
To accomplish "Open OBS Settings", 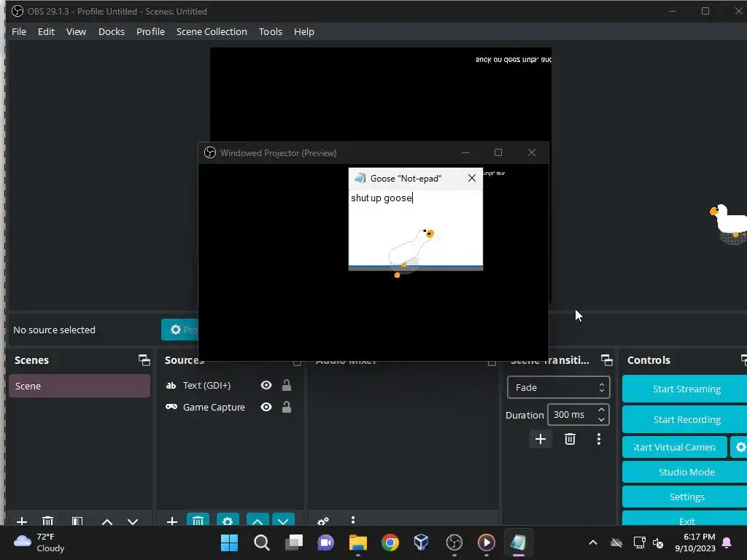I will 686,497.
